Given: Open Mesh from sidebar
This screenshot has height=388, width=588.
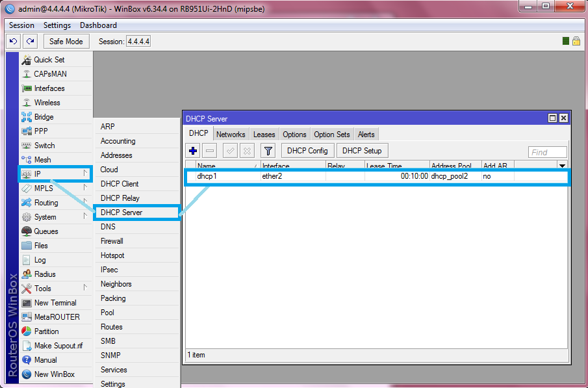Looking at the screenshot, I should click(x=55, y=159).
